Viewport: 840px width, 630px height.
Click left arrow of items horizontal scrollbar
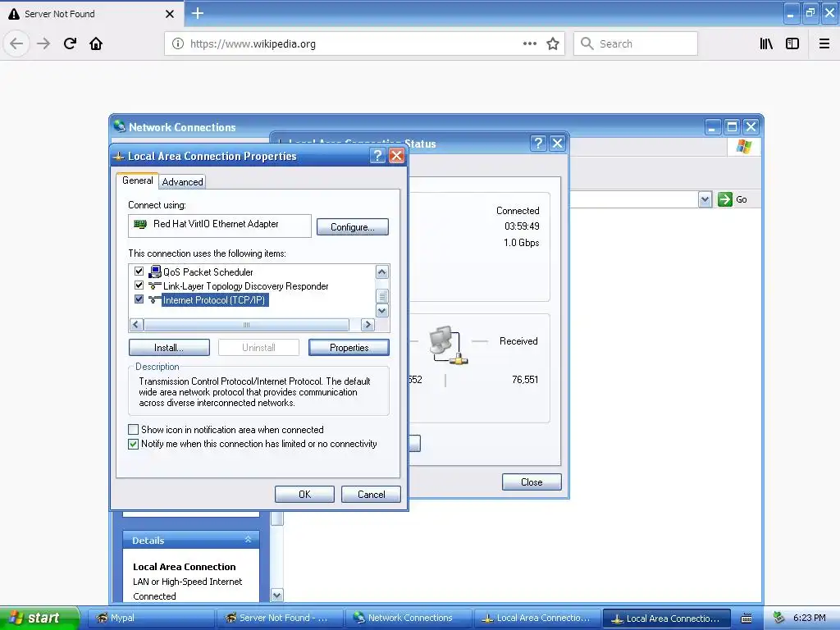point(136,324)
